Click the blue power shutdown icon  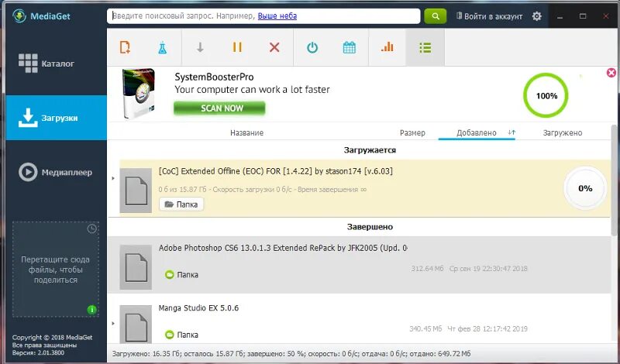(312, 48)
